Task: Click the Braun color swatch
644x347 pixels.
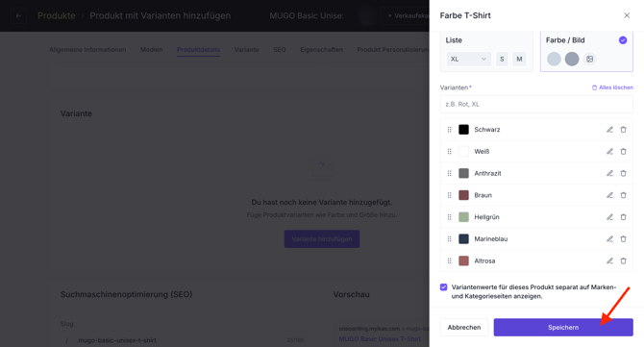Action: (x=463, y=195)
